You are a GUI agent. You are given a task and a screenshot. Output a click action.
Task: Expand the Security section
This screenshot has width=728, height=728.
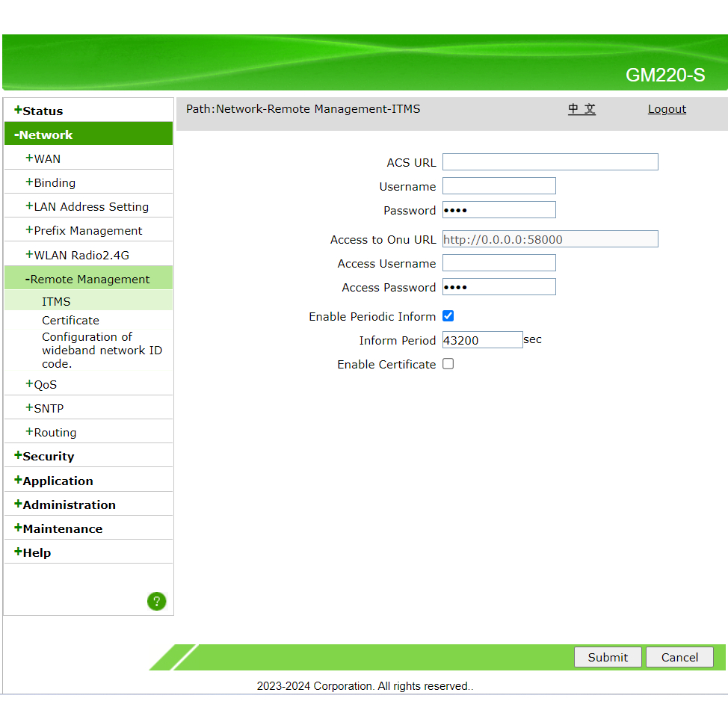[x=49, y=456]
